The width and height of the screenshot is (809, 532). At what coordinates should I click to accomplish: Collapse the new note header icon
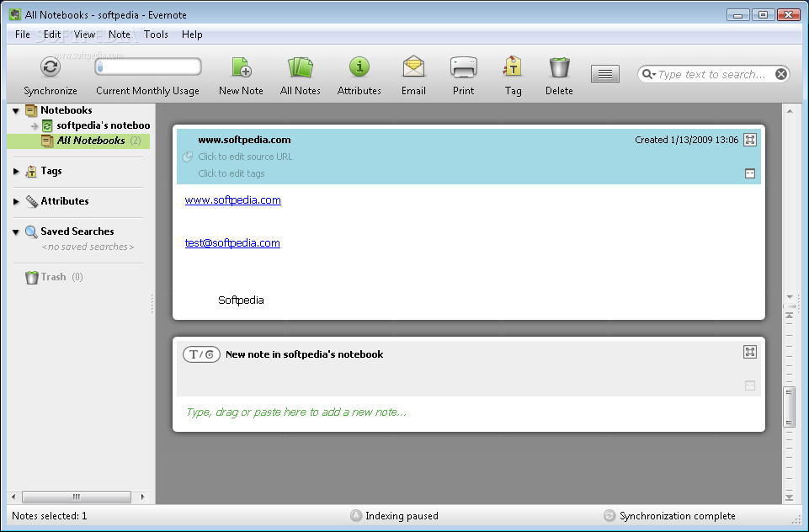[750, 386]
